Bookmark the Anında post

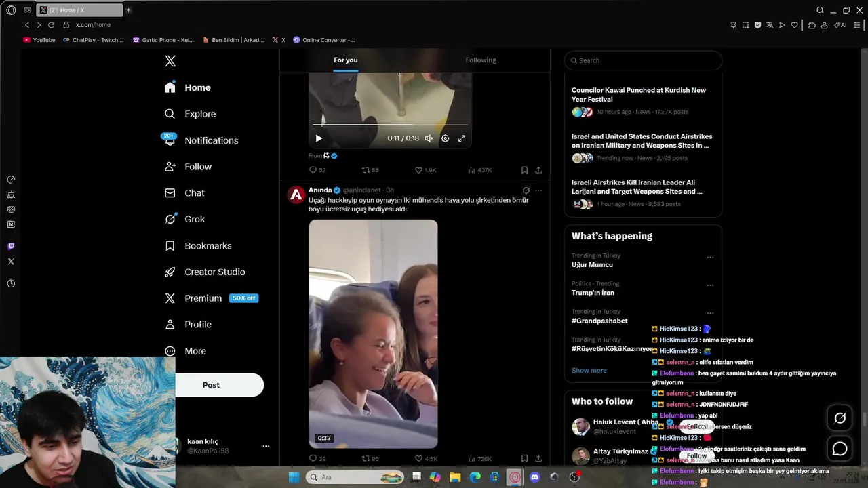524,458
